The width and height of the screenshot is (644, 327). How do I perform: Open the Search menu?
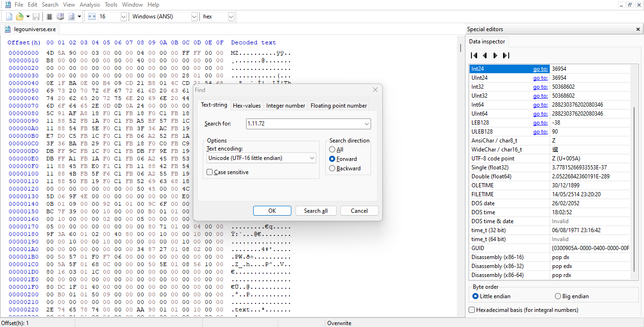(x=50, y=5)
